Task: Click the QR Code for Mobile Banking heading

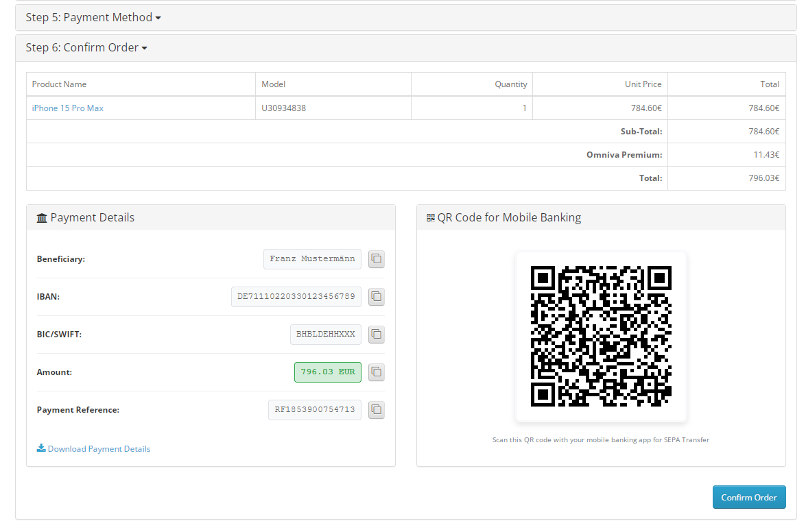Action: point(510,218)
